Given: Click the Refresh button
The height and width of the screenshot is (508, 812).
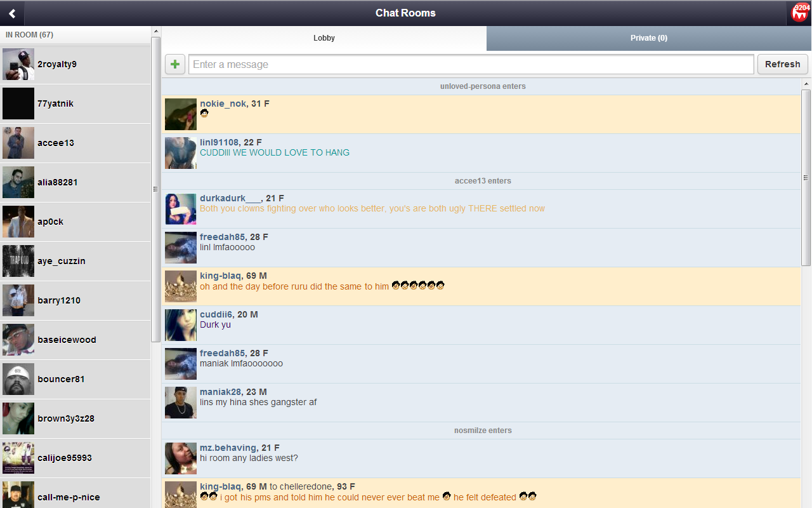Looking at the screenshot, I should [782, 64].
